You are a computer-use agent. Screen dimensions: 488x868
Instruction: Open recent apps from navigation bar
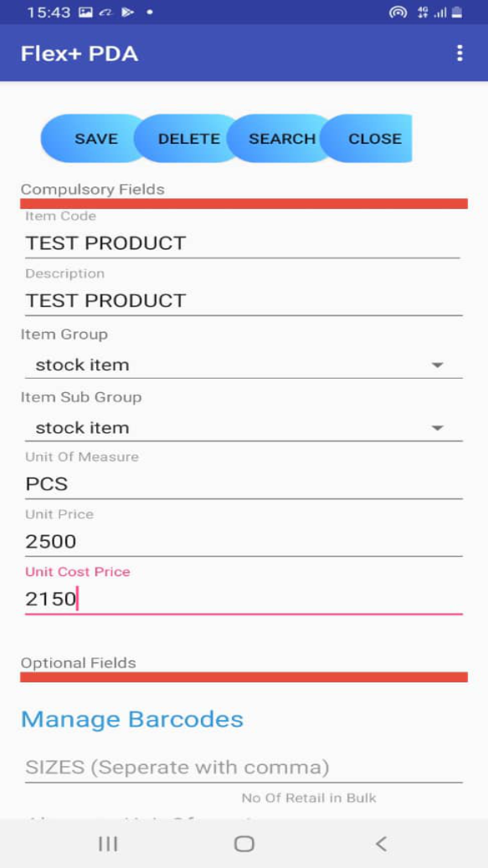pos(108,844)
